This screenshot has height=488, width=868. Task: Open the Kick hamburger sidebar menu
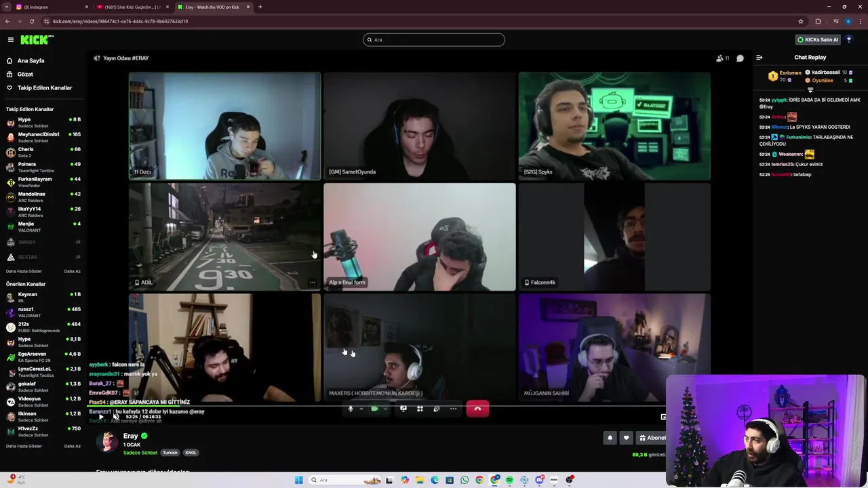[x=11, y=40]
